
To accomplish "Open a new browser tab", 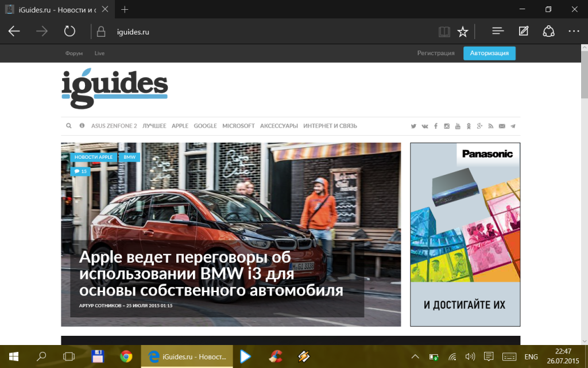I will click(125, 10).
